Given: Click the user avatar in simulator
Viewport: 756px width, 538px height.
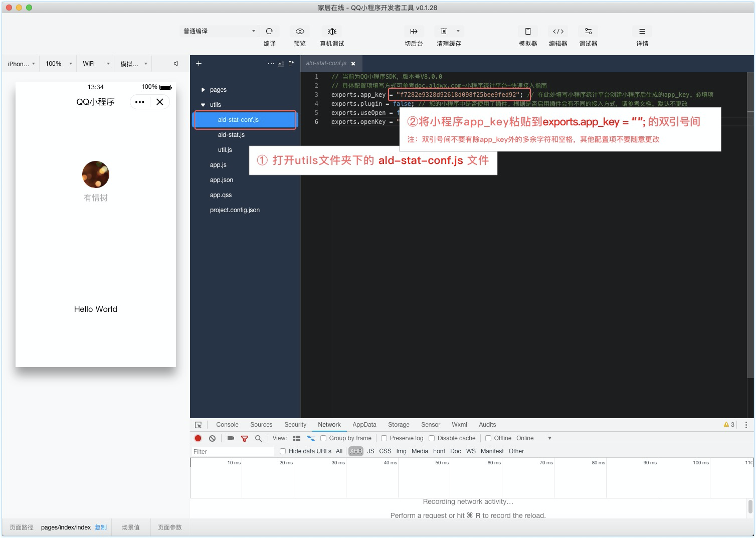Looking at the screenshot, I should point(96,174).
